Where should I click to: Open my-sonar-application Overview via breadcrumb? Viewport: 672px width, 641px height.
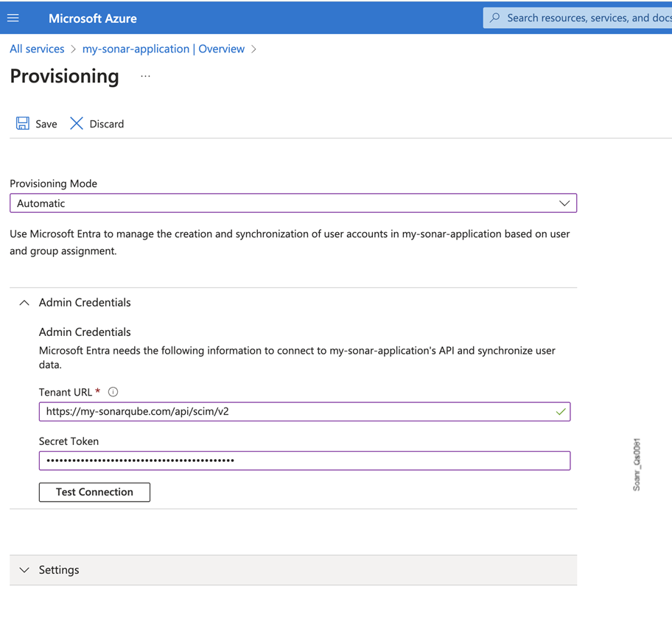pos(164,49)
